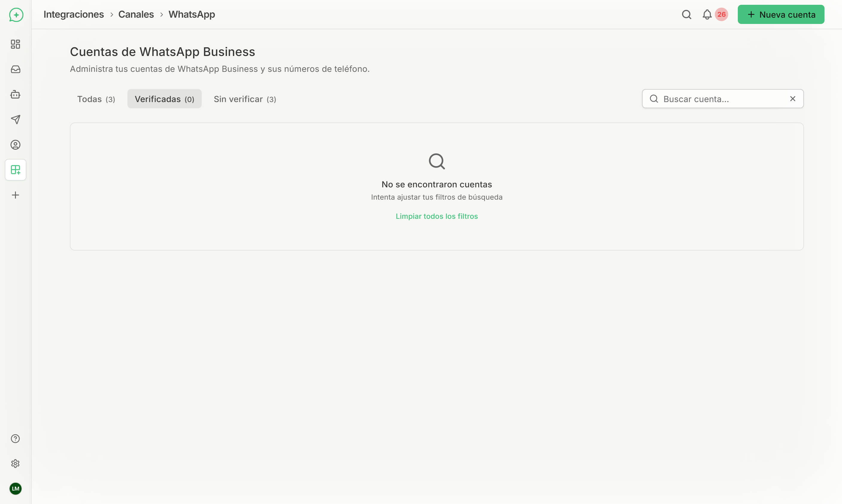The height and width of the screenshot is (504, 842).
Task: Keep the Verificadas filter selected
Action: click(x=164, y=98)
